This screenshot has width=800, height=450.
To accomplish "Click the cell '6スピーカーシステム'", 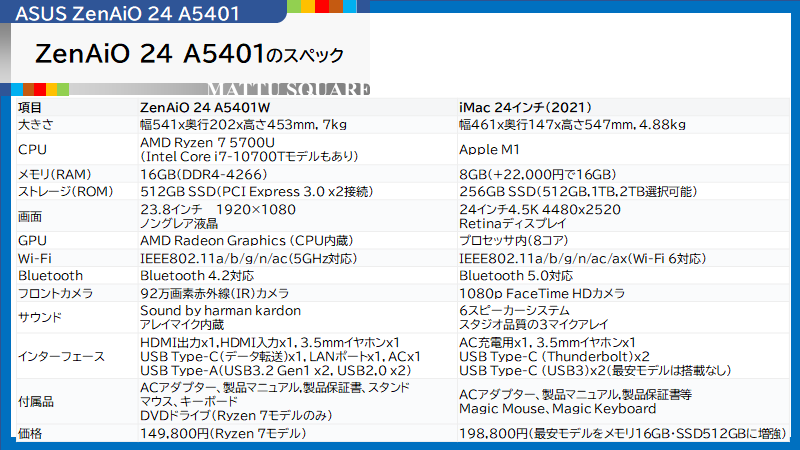I will coord(514,311).
